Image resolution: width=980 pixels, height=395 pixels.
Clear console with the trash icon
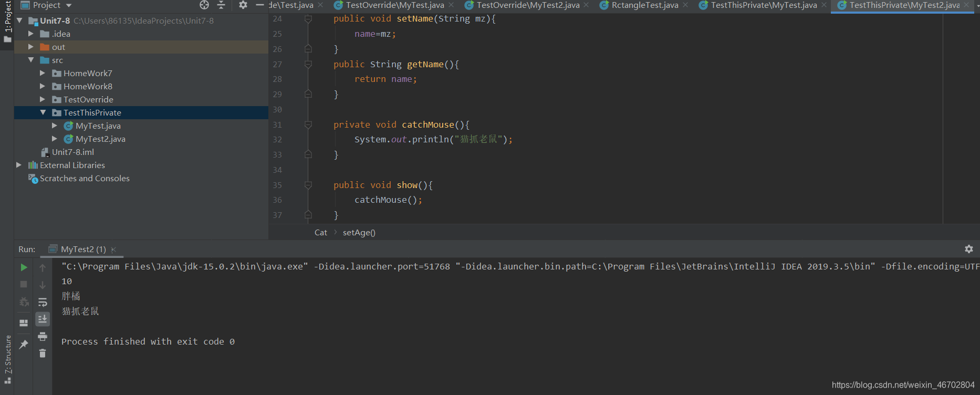pos(43,354)
